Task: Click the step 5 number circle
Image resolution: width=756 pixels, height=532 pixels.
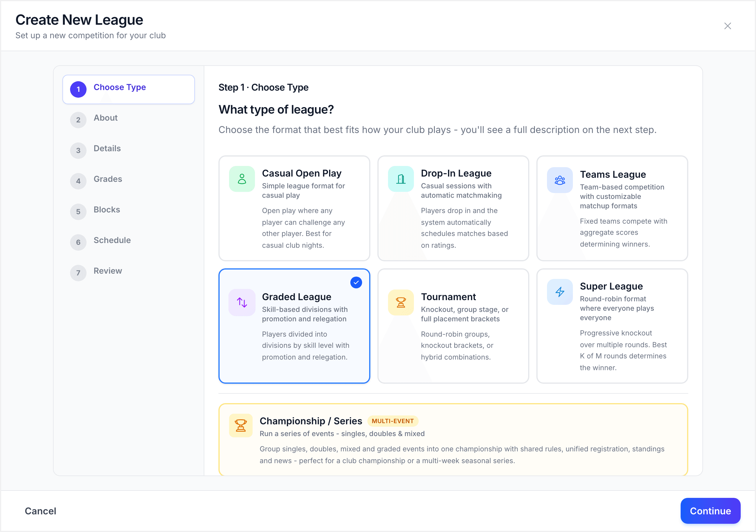Action: 78,212
